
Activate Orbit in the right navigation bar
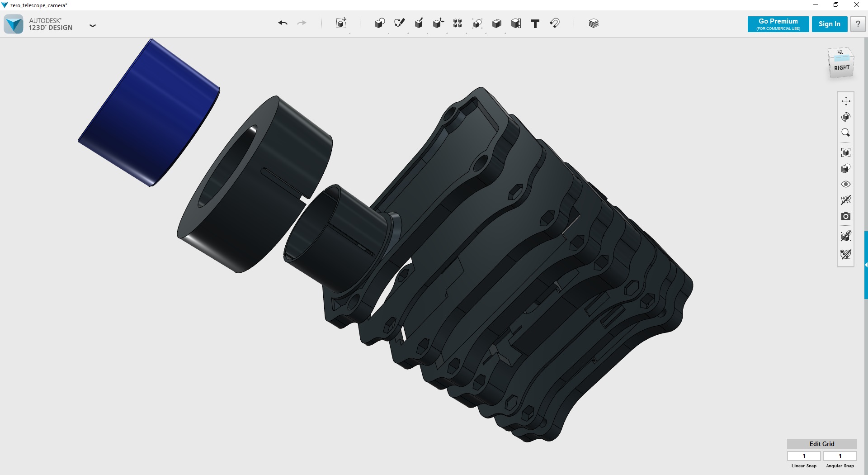846,117
